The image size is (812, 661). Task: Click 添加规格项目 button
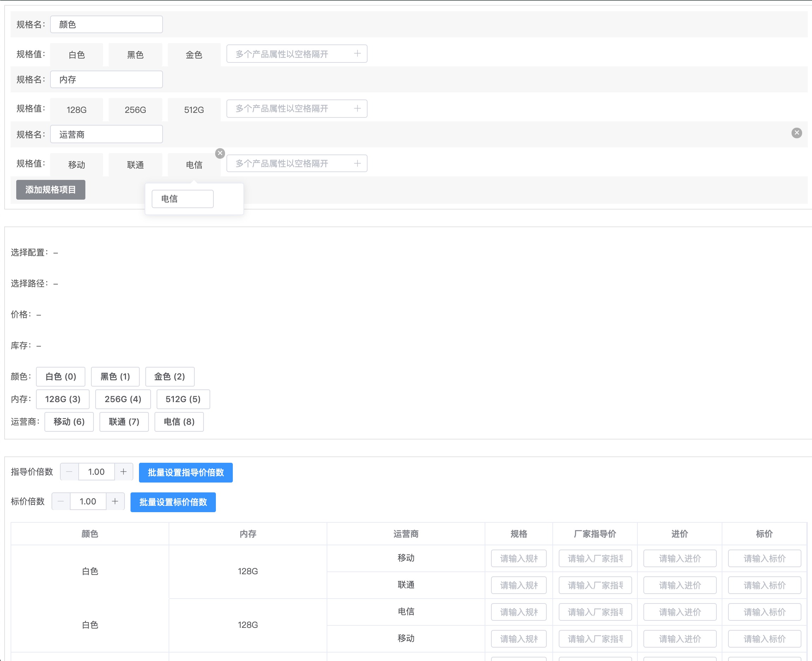click(51, 190)
